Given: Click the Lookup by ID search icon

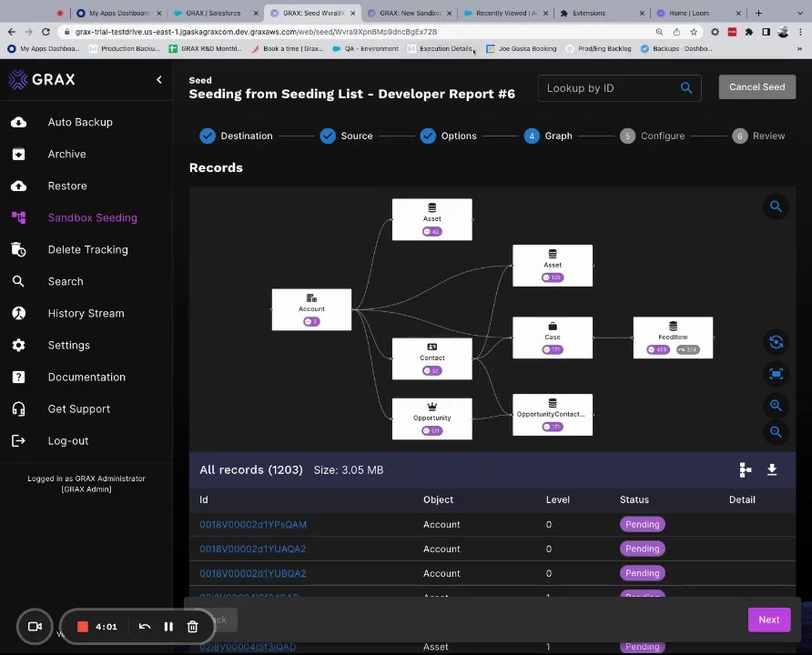Looking at the screenshot, I should click(x=686, y=88).
